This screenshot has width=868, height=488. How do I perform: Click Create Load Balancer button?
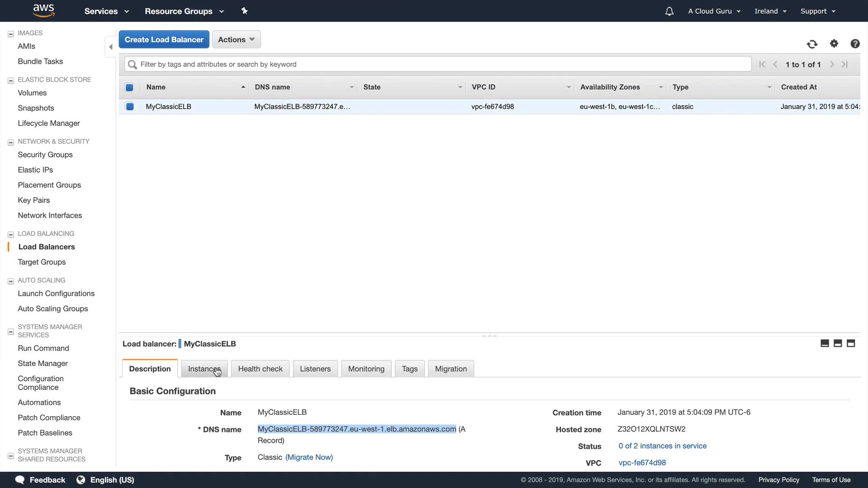164,40
